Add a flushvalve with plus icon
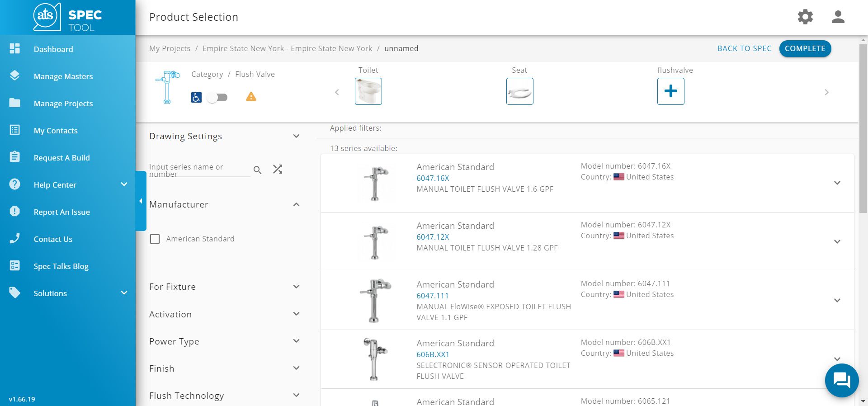This screenshot has height=406, width=868. coord(671,91)
